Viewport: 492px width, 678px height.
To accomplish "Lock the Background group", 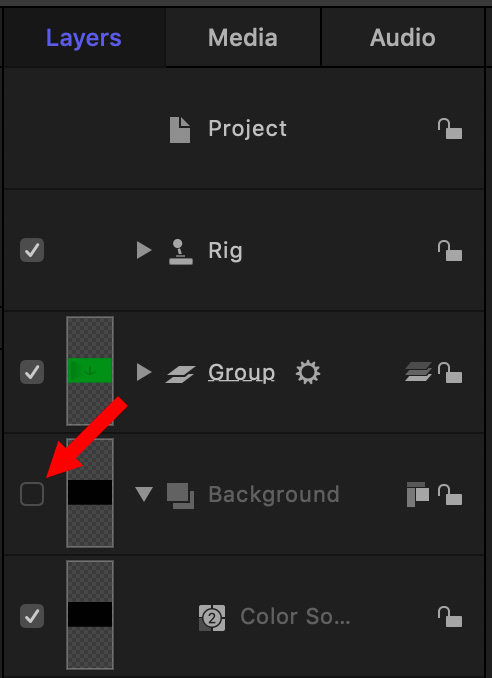I will tap(450, 495).
